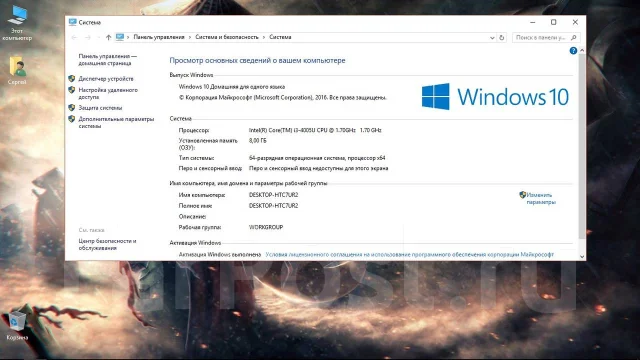Expand the address bar history dropdown
640x360 pixels.
[x=492, y=38]
